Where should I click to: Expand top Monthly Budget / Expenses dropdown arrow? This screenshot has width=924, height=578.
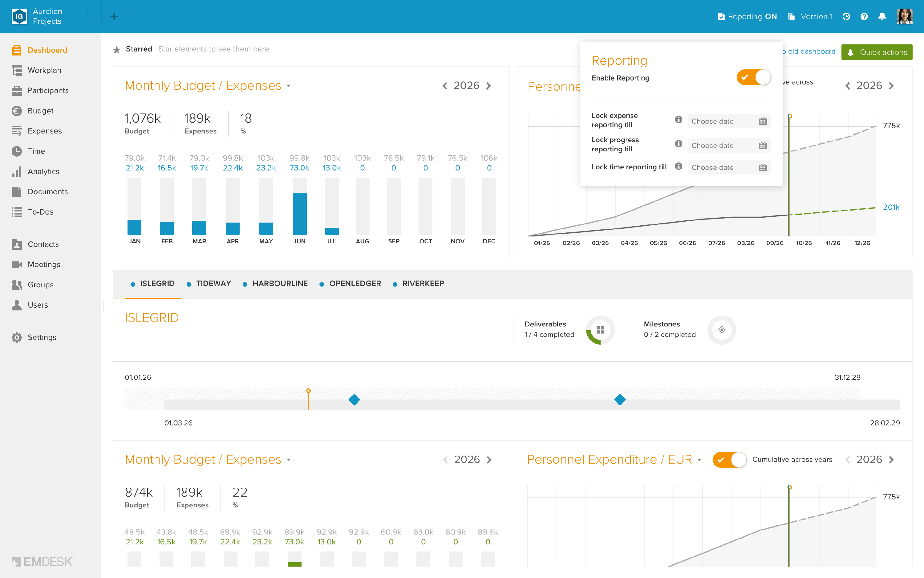tap(289, 86)
